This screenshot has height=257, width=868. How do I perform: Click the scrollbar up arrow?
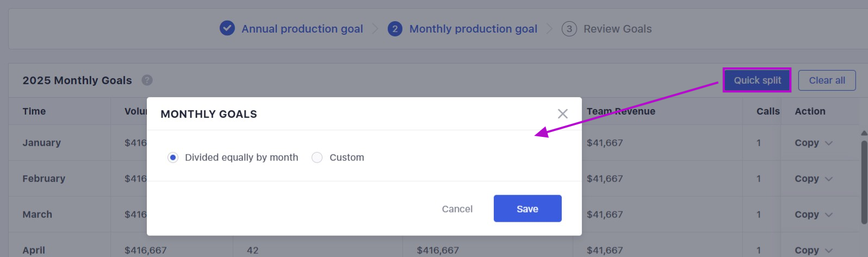(x=864, y=133)
